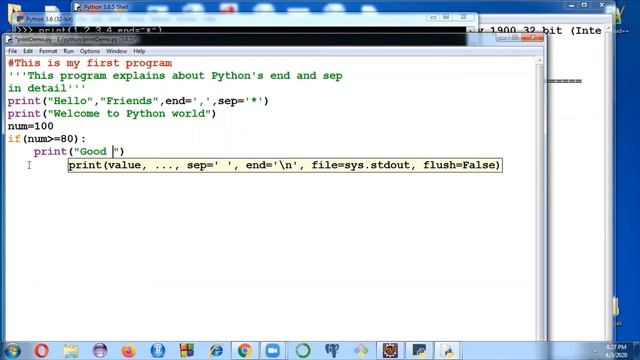Viewport: 640px width, 360px height.
Task: Open the four-color squares icon in taskbar
Action: click(x=187, y=351)
